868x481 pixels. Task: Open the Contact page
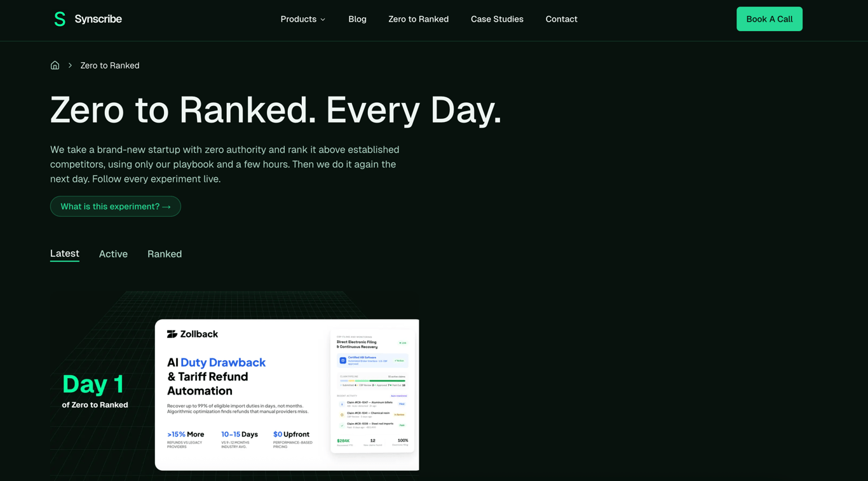(x=561, y=19)
